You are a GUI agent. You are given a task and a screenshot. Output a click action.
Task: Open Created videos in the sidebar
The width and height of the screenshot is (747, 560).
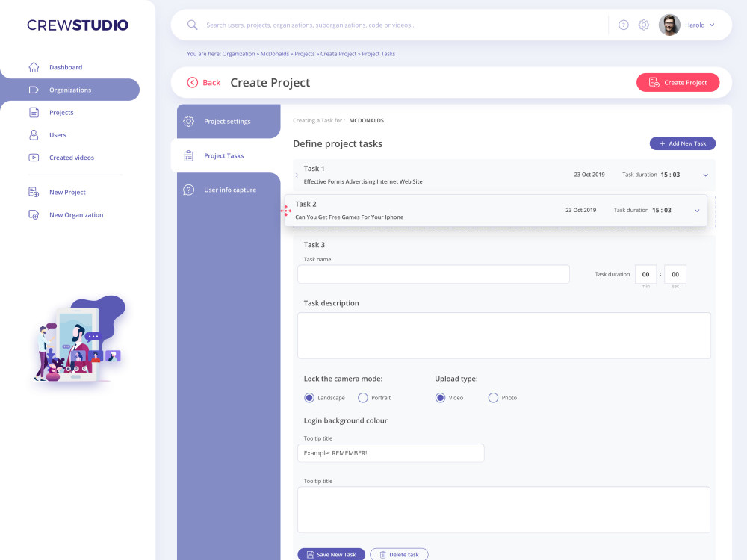[72, 157]
